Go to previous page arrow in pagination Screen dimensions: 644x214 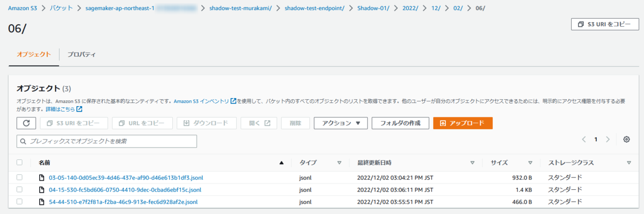click(584, 139)
